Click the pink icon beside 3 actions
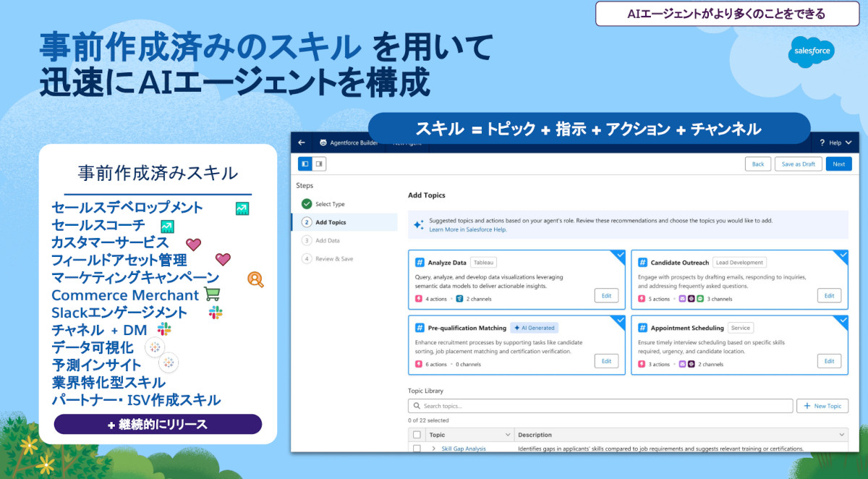The height and width of the screenshot is (479, 868). click(x=642, y=364)
